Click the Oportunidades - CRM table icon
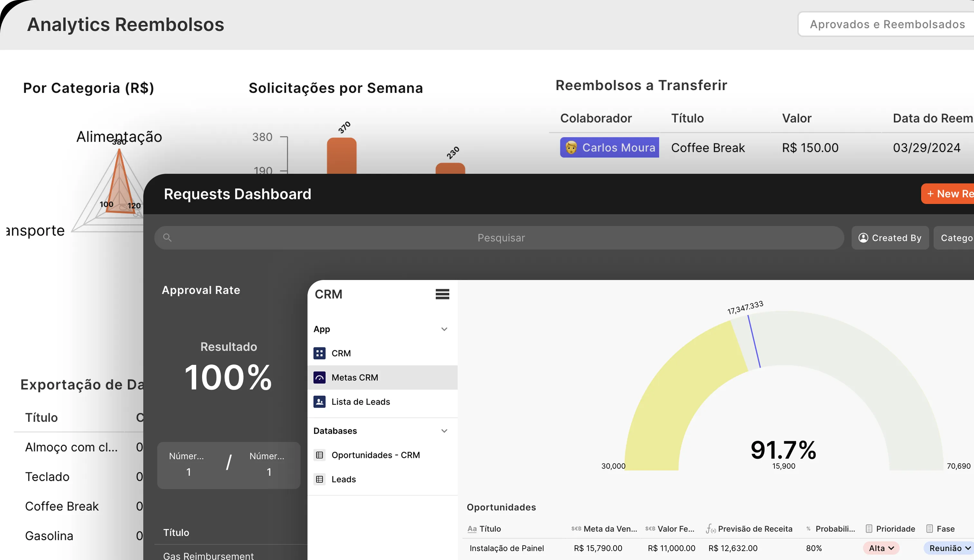This screenshot has height=560, width=974. pos(320,455)
